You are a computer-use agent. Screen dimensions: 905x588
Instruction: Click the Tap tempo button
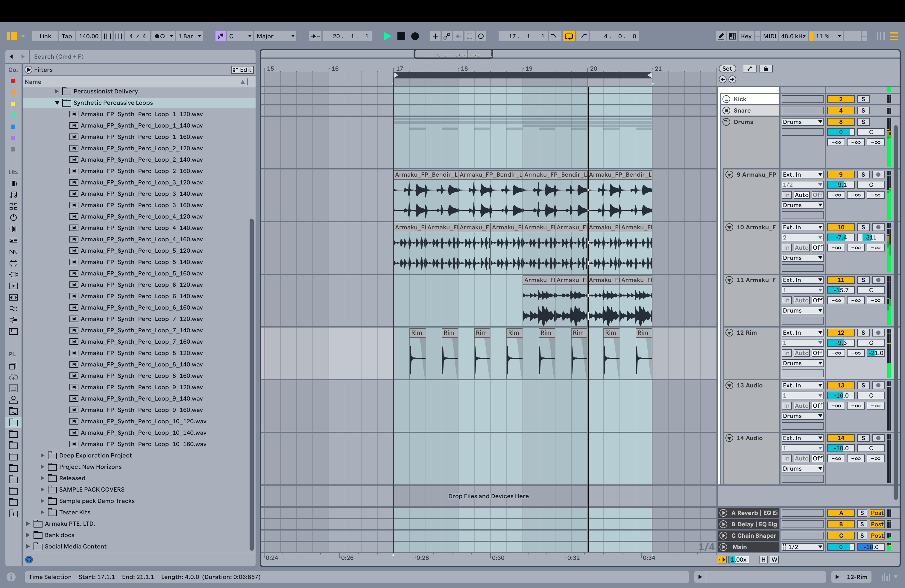(x=66, y=36)
